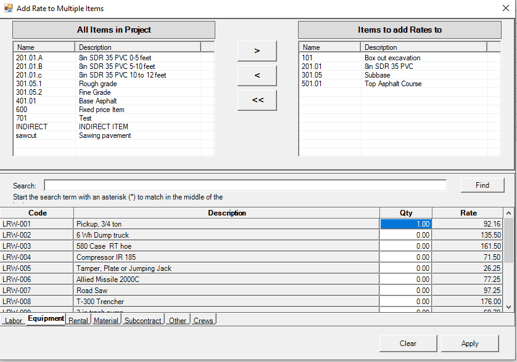517x362 pixels.
Task: Click the Clear button
Action: tap(408, 343)
